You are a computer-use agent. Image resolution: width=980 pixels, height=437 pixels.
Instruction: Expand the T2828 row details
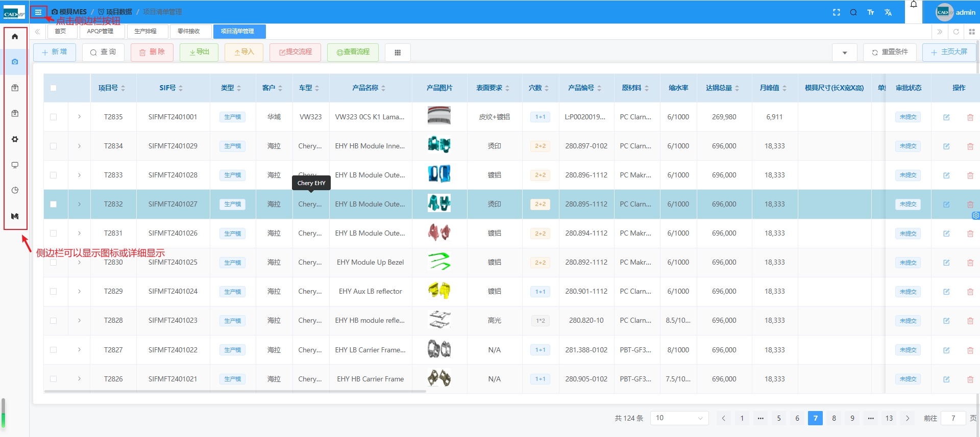[x=79, y=320]
